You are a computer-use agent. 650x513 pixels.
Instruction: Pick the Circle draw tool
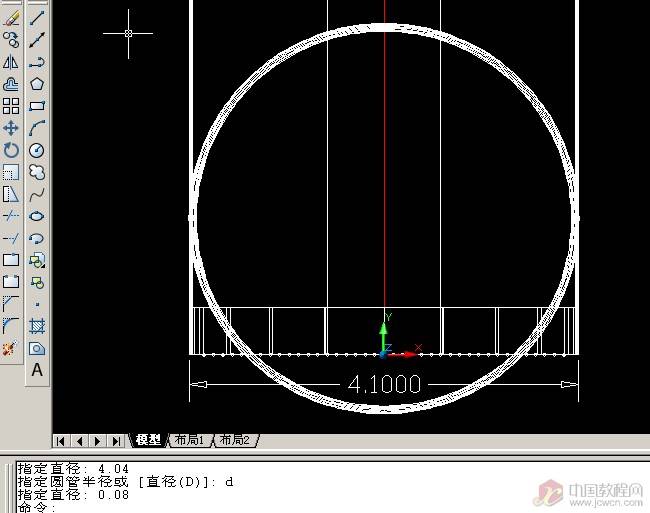37,150
